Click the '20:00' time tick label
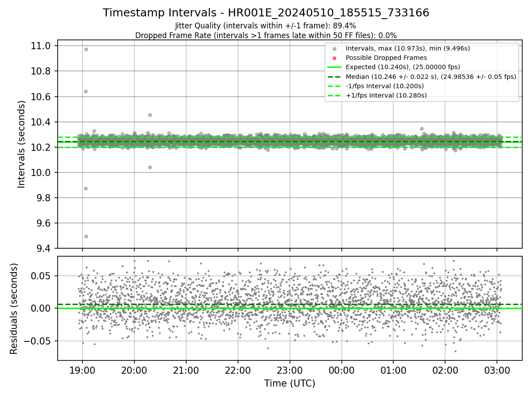The height and width of the screenshot is (399, 532). pyautogui.click(x=134, y=370)
